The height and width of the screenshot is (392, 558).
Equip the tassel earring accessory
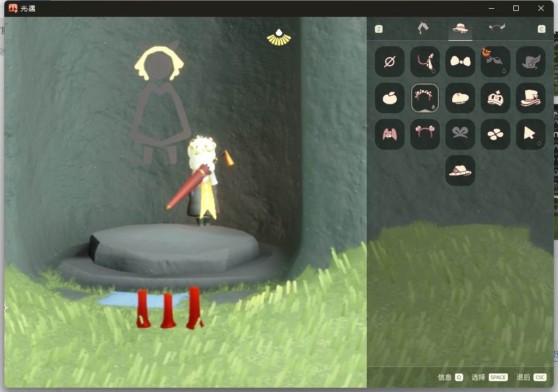(424, 62)
